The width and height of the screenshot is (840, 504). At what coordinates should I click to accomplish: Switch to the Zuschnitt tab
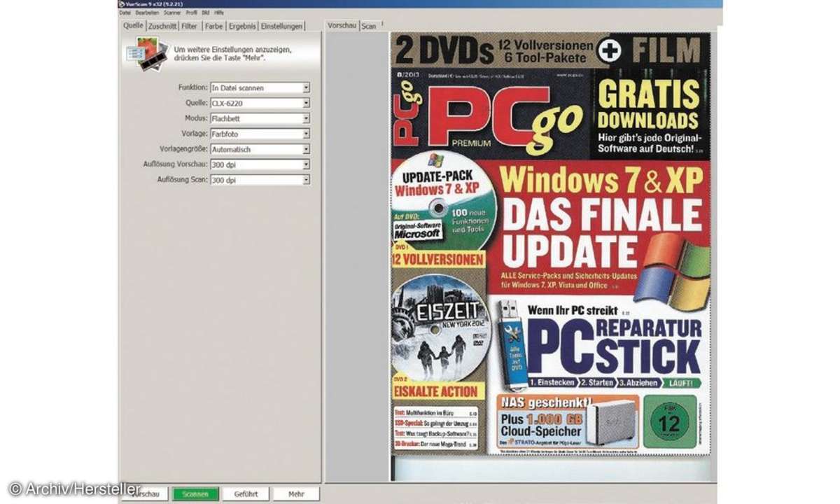[162, 26]
